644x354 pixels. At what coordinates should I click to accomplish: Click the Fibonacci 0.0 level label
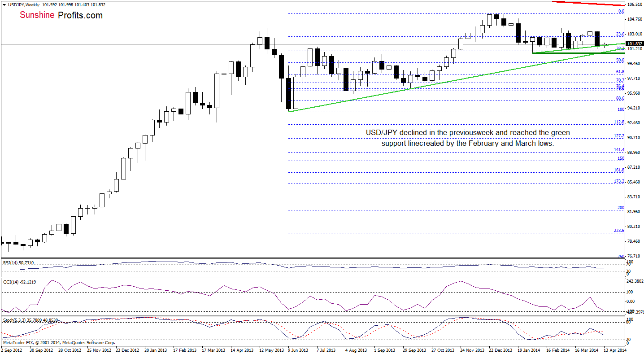coord(622,11)
